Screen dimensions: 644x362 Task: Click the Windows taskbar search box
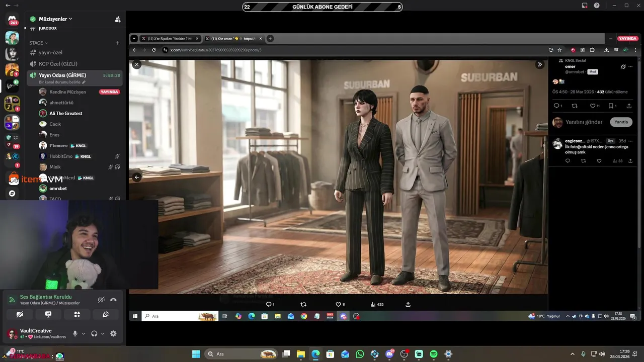(x=242, y=354)
